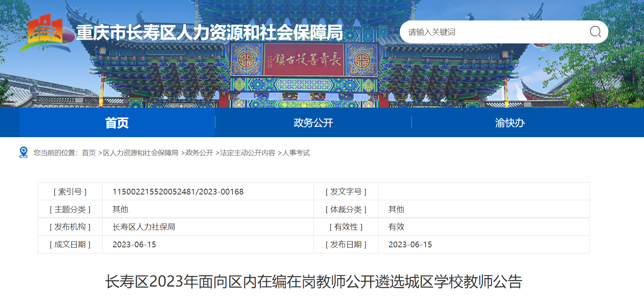Click the location pin icon
The width and height of the screenshot is (644, 296).
coord(24,152)
